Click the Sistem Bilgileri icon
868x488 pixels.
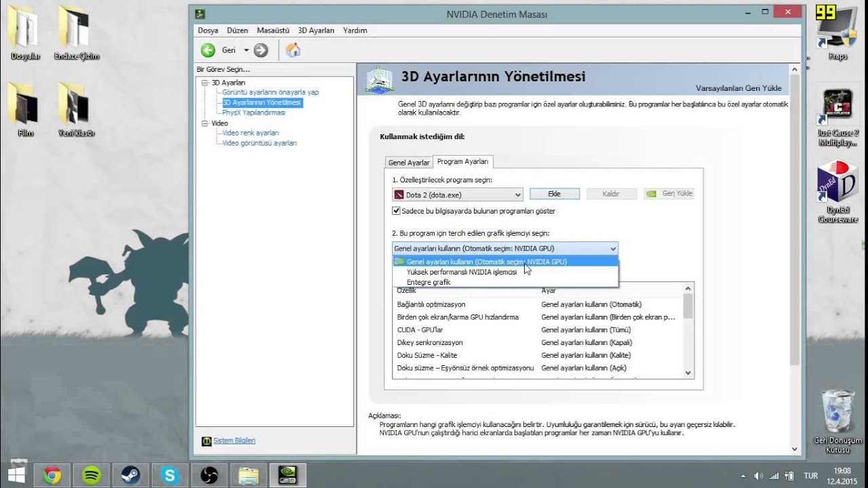[x=206, y=441]
